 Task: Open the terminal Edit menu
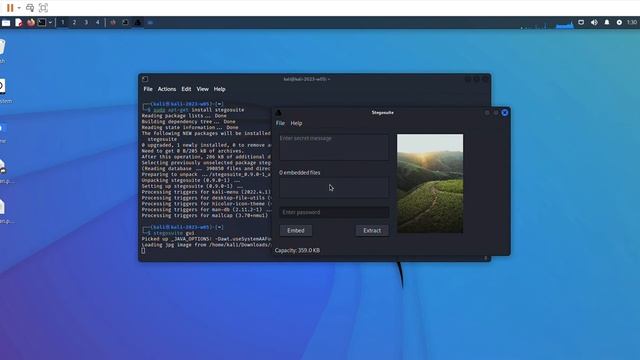point(186,89)
